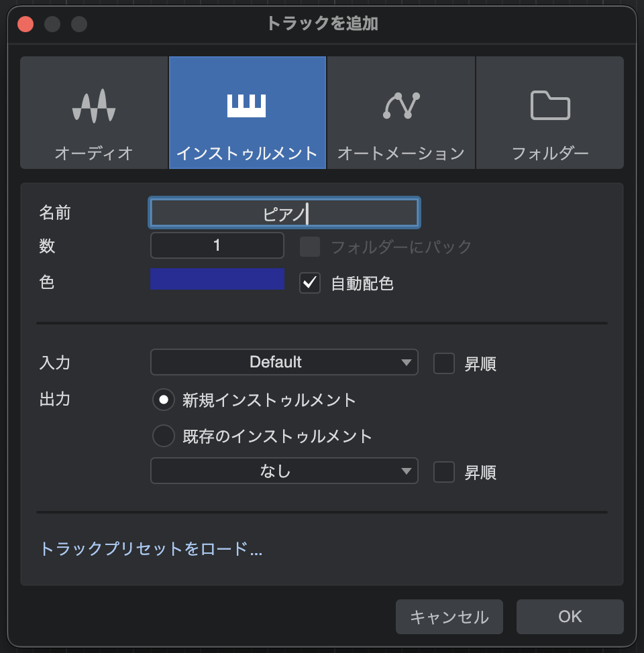Close the dialog with the red button
Viewport: 644px width, 653px height.
click(25, 24)
